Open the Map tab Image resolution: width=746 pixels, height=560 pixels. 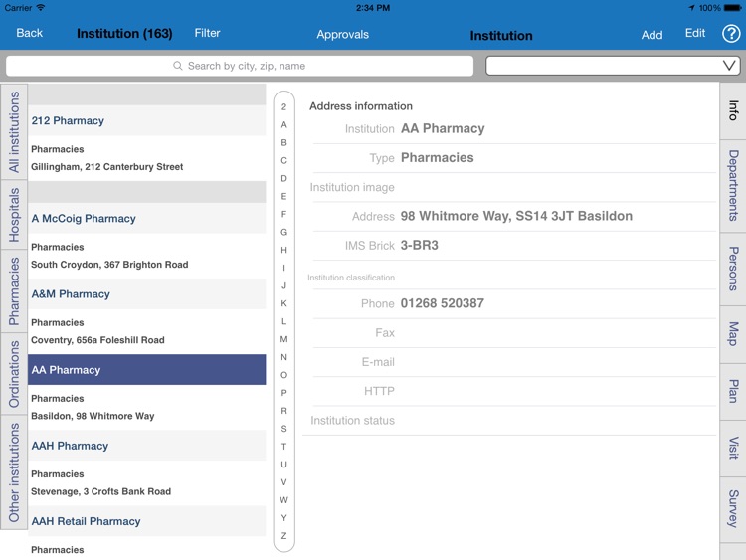point(733,334)
